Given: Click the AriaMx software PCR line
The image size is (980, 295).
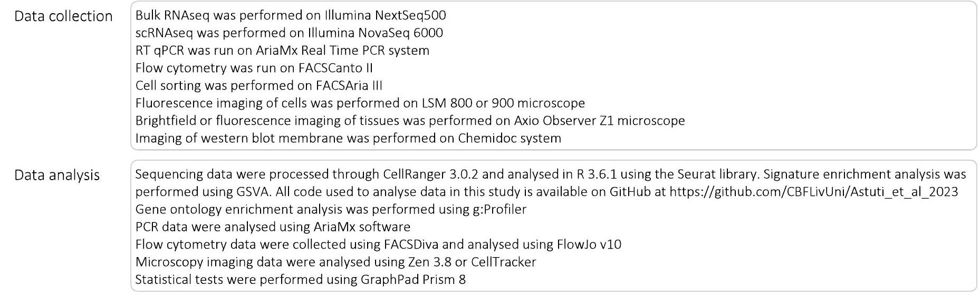Looking at the screenshot, I should 273,227.
